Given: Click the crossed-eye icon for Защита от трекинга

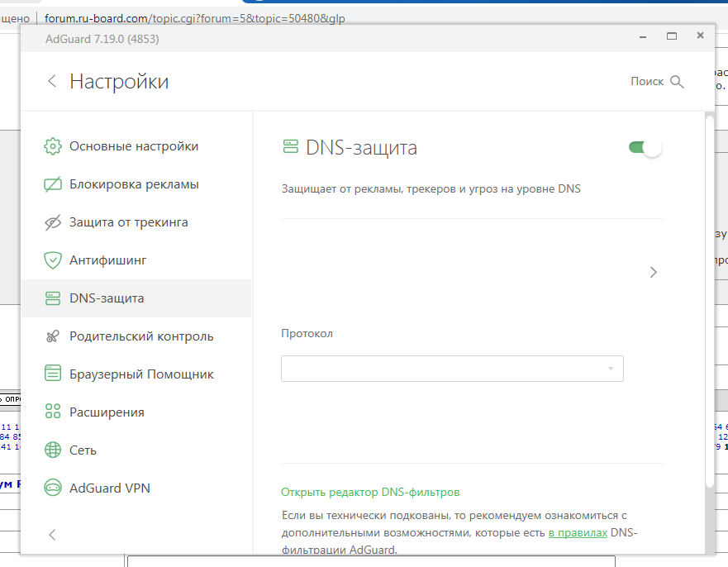Looking at the screenshot, I should 52,222.
